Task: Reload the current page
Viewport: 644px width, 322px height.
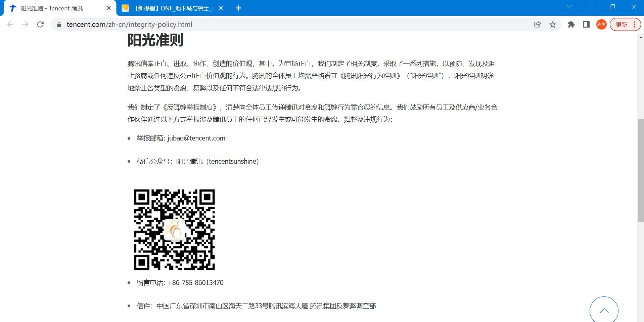Action: click(40, 25)
